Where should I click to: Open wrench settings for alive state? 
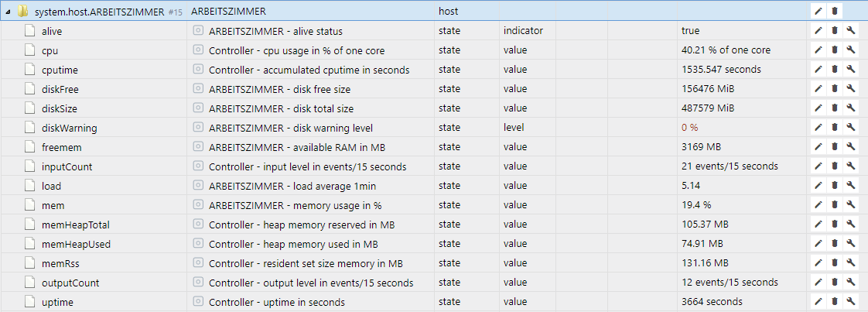tap(851, 31)
